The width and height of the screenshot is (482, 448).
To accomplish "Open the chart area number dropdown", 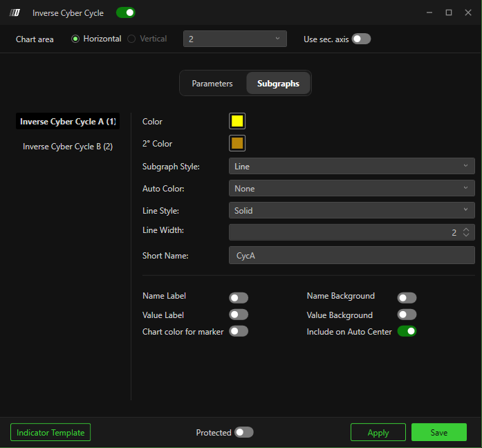I will 234,39.
